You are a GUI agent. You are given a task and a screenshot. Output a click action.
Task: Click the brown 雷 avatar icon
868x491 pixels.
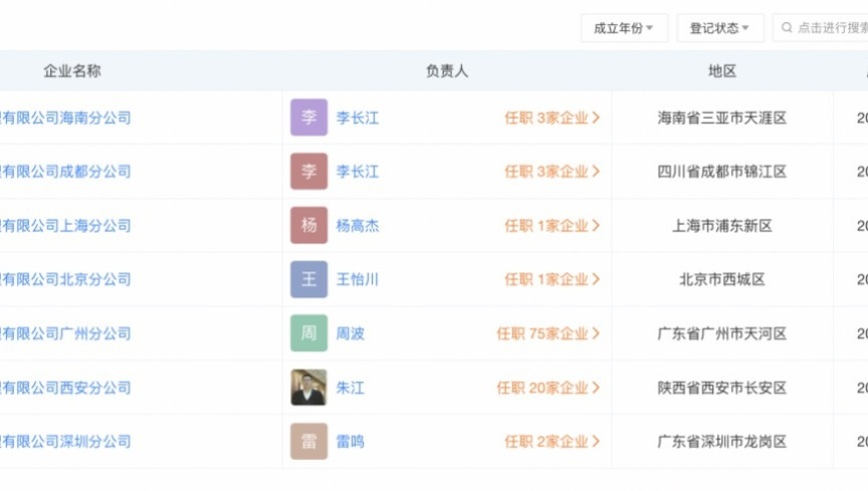[309, 441]
